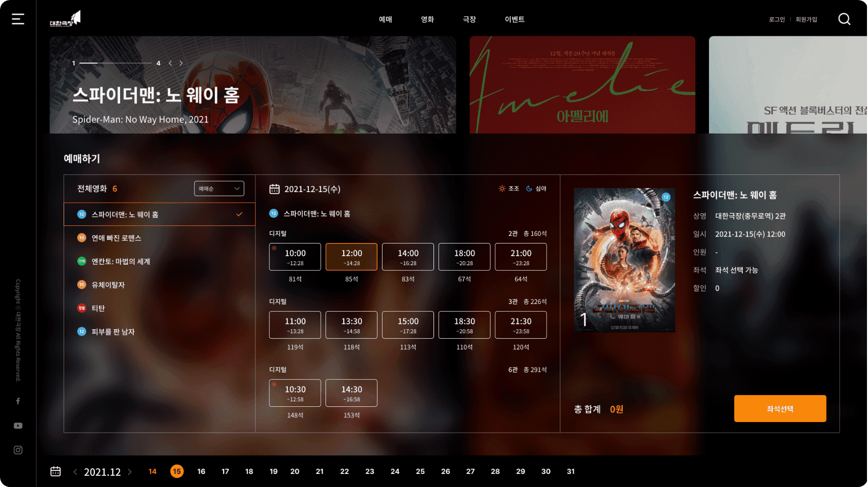The image size is (868, 487).
Task: Open the Facebook link in sidebar
Action: tap(18, 401)
